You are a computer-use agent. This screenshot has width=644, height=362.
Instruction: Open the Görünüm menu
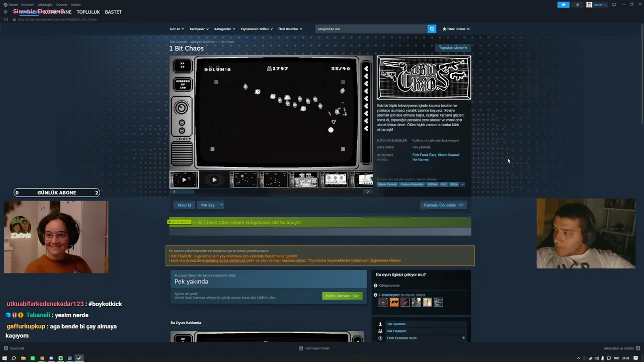(28, 5)
